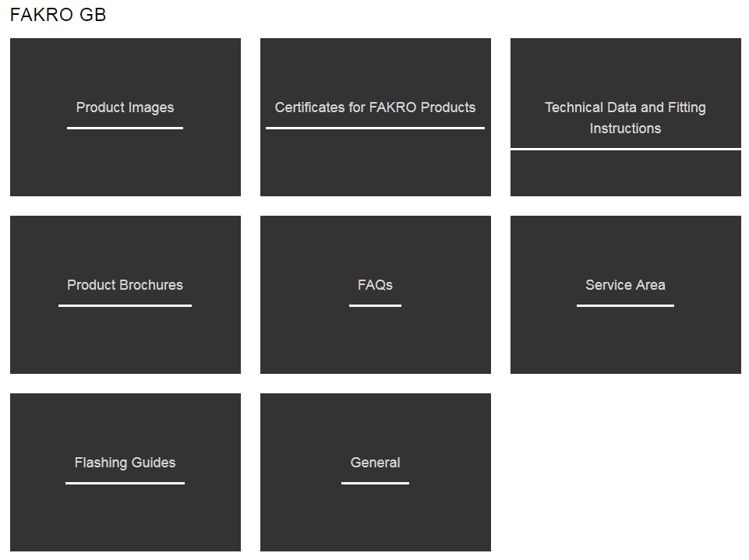Go to the FAQs tile
The height and width of the screenshot is (560, 749).
point(376,294)
